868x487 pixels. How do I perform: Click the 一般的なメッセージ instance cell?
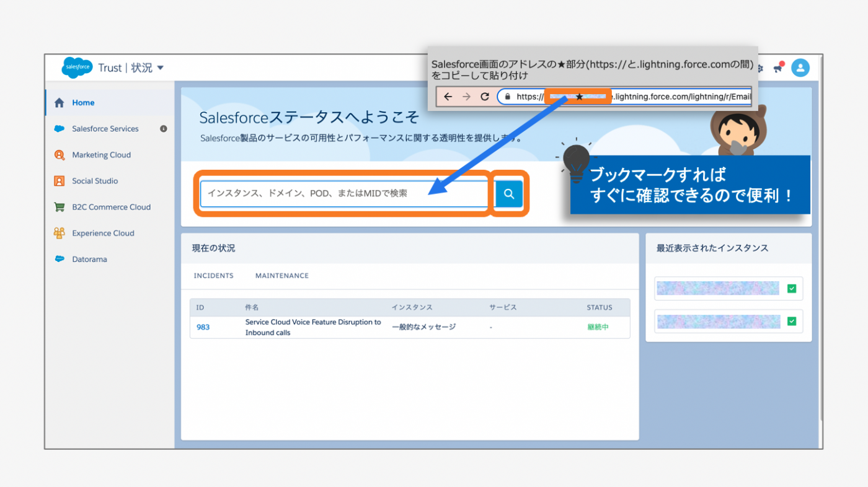click(424, 327)
